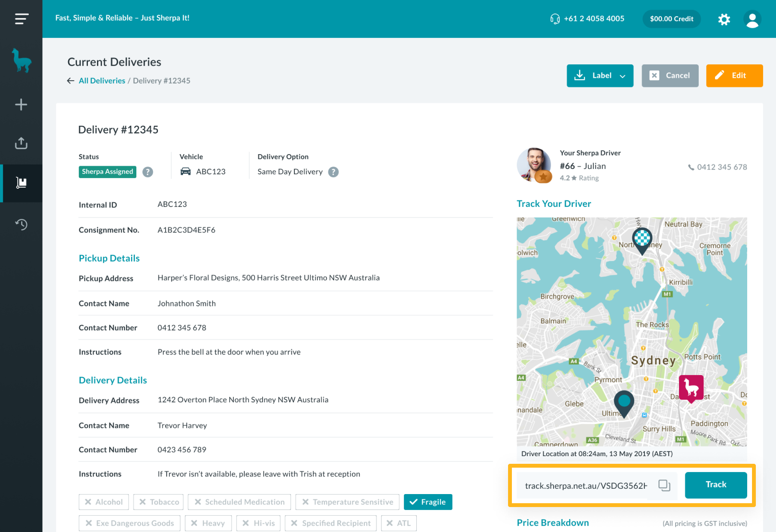Click the phone icon beside 0412 345 678

[691, 168]
